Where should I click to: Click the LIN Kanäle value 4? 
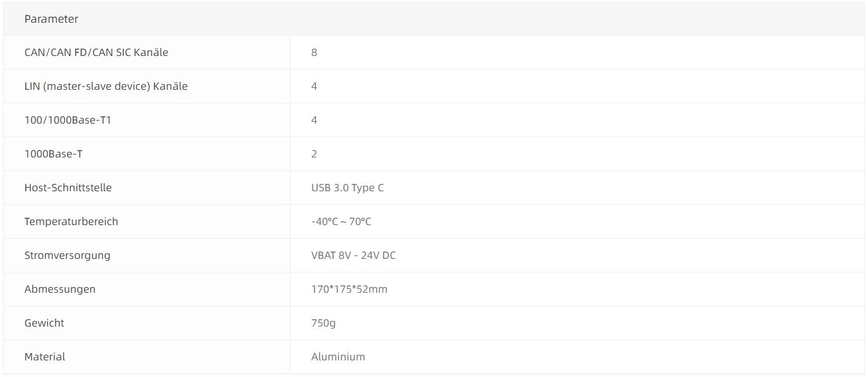pyautogui.click(x=314, y=86)
